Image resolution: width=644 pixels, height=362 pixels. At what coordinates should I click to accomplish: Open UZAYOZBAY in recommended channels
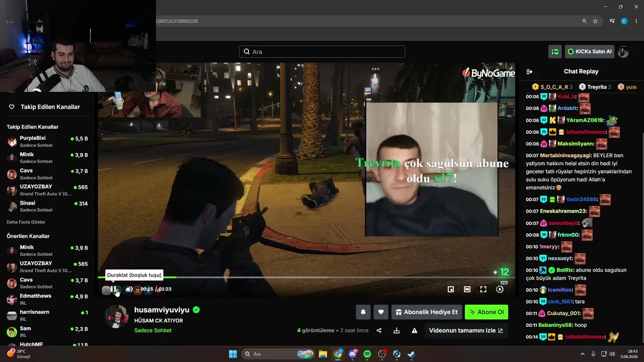click(x=47, y=266)
